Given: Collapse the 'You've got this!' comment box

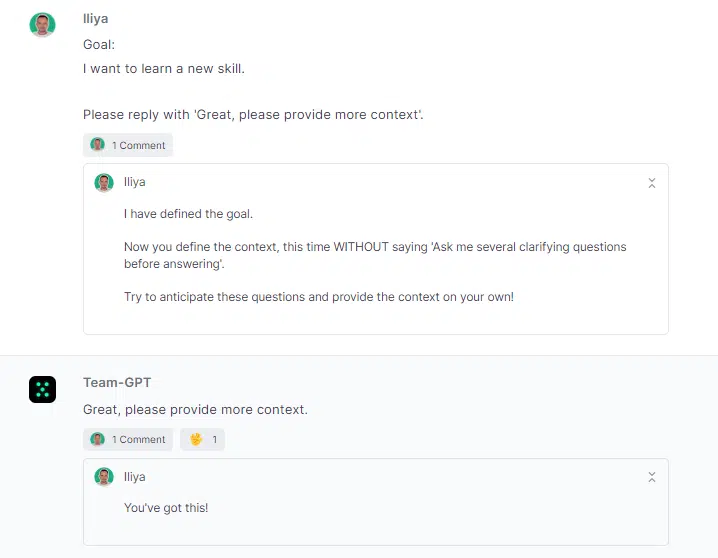Looking at the screenshot, I should tap(652, 477).
